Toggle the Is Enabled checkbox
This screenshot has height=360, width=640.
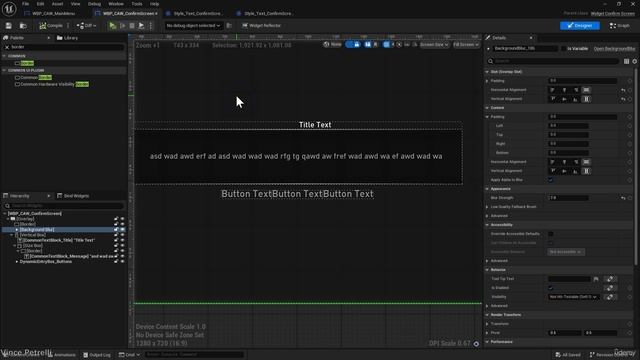551,288
